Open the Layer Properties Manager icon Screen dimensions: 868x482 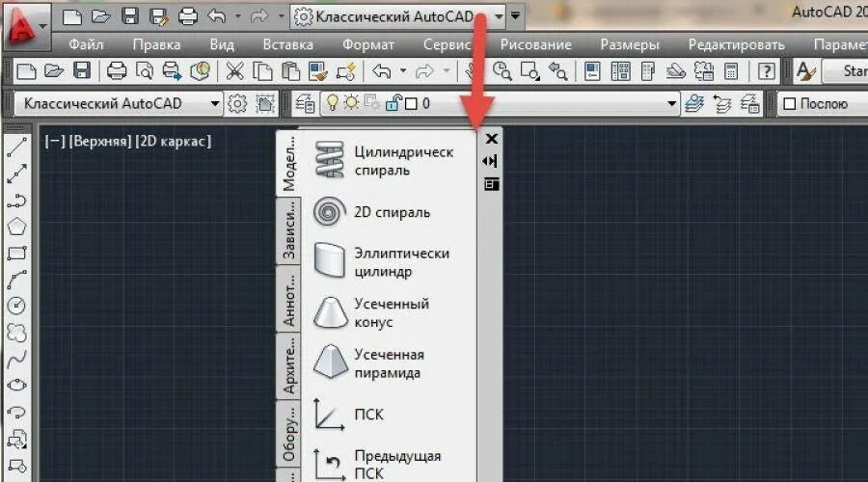tap(305, 103)
